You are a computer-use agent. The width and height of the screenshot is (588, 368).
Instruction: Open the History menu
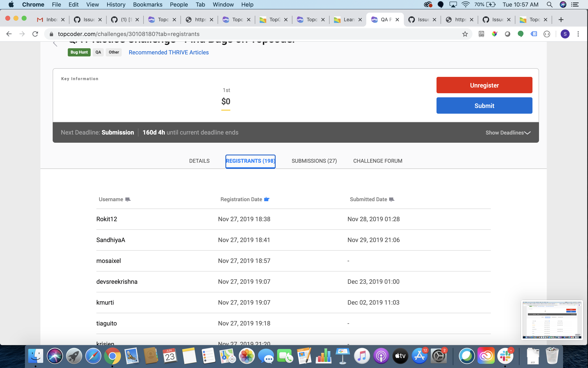tap(116, 5)
